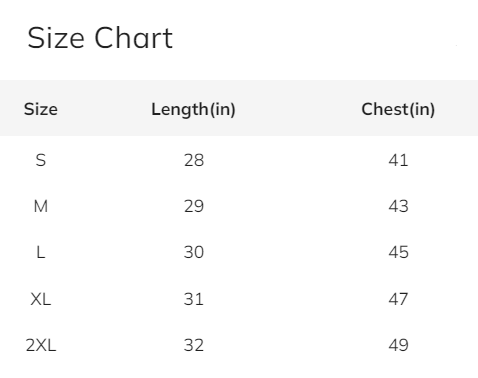Select the S size cell
The height and width of the screenshot is (378, 478).
[41, 160]
